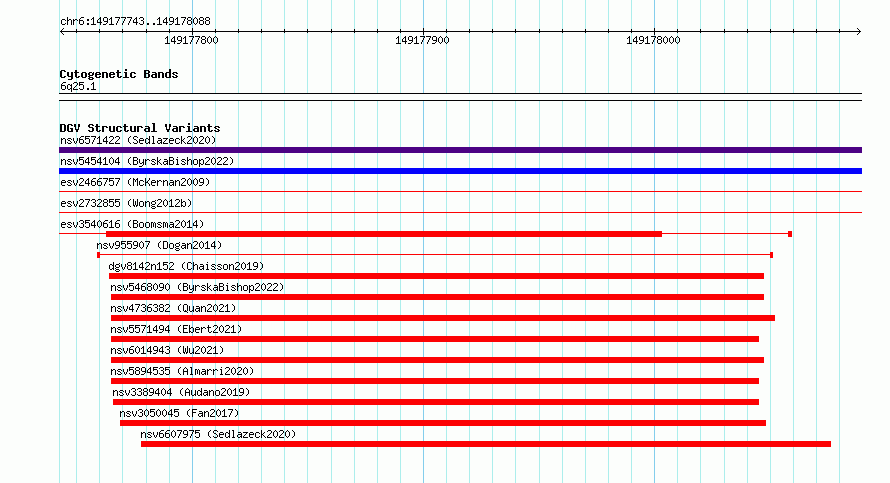Click ruler position 149177900
This screenshot has width=890, height=483.
422,40
